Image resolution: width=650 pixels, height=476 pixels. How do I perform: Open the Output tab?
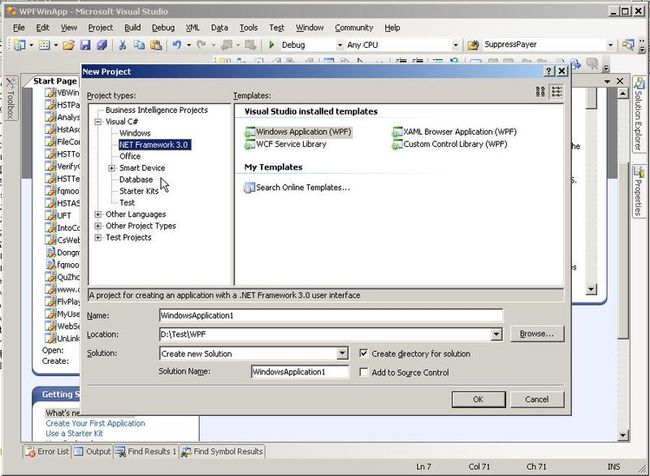92,452
